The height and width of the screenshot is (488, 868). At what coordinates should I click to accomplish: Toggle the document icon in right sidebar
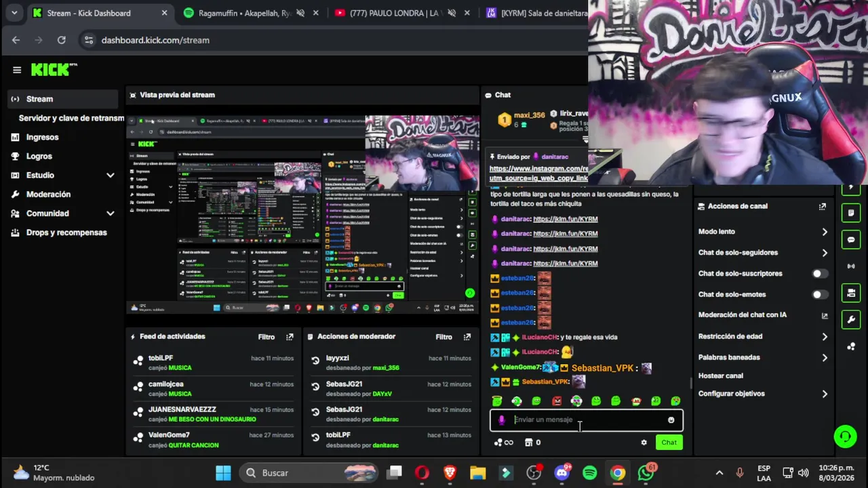click(x=851, y=213)
